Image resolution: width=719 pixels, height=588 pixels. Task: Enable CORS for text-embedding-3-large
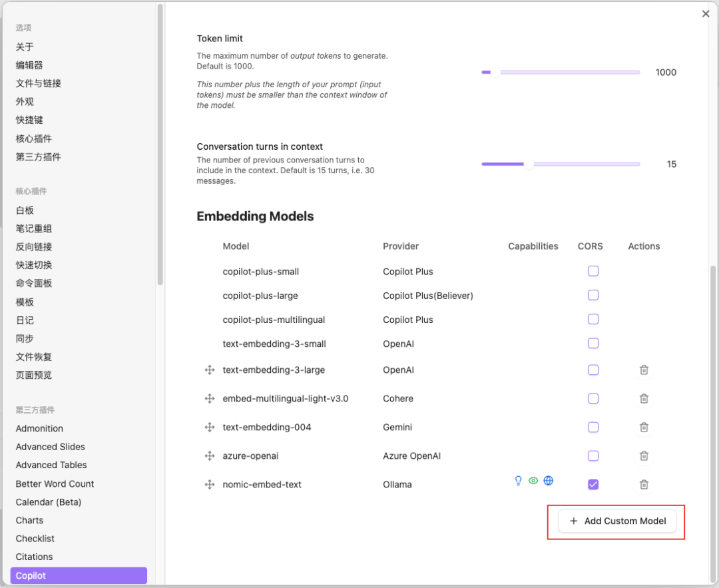[x=593, y=370]
